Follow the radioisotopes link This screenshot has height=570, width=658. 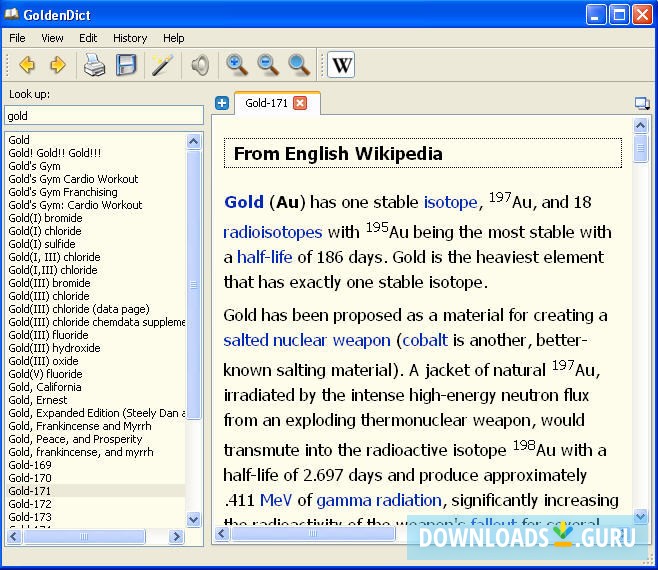(x=273, y=232)
